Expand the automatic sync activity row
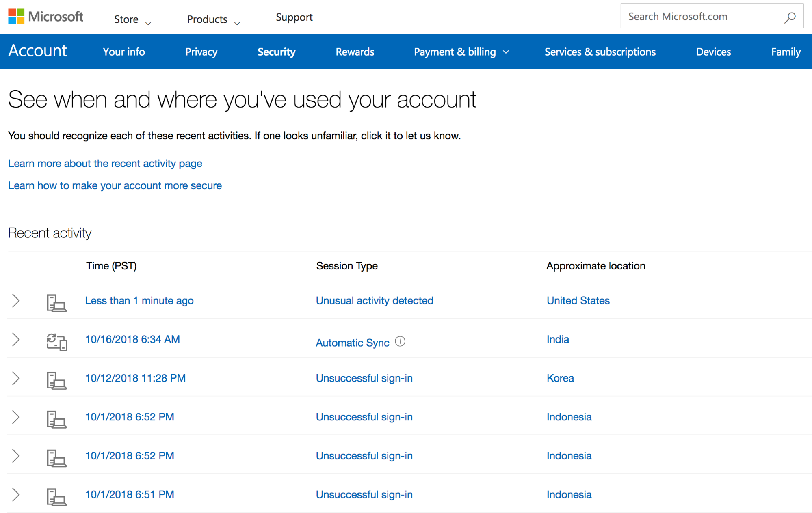 click(16, 341)
